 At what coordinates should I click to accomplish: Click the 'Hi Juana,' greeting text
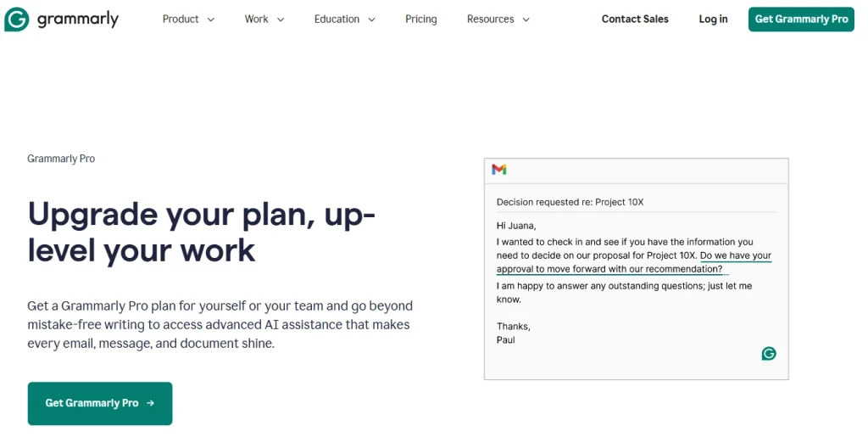tap(516, 226)
